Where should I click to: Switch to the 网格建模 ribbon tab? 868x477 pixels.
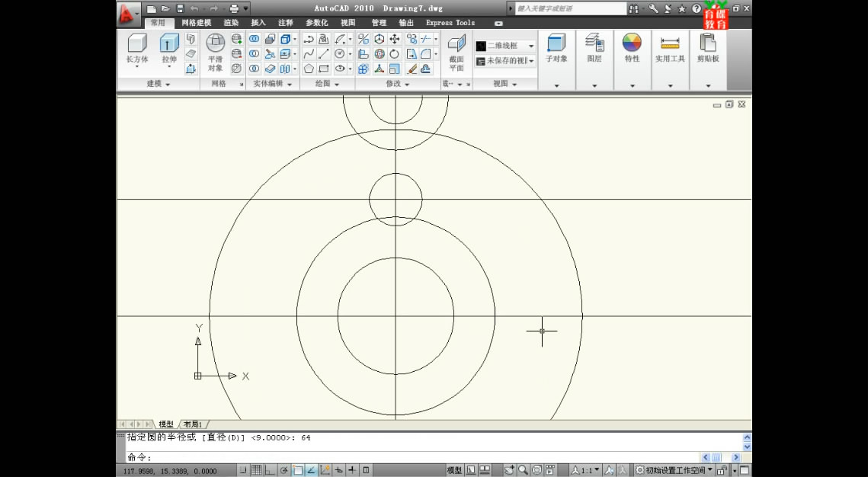click(x=197, y=23)
